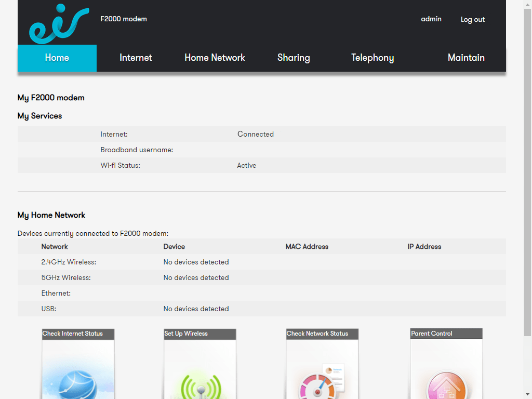The image size is (532, 399).
Task: Click the Set Up Wireless title bar
Action: pos(199,334)
